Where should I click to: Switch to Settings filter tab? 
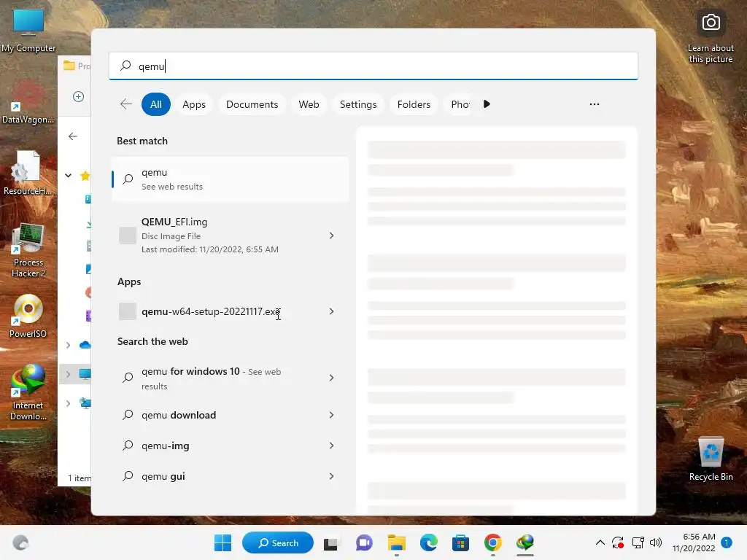358,104
